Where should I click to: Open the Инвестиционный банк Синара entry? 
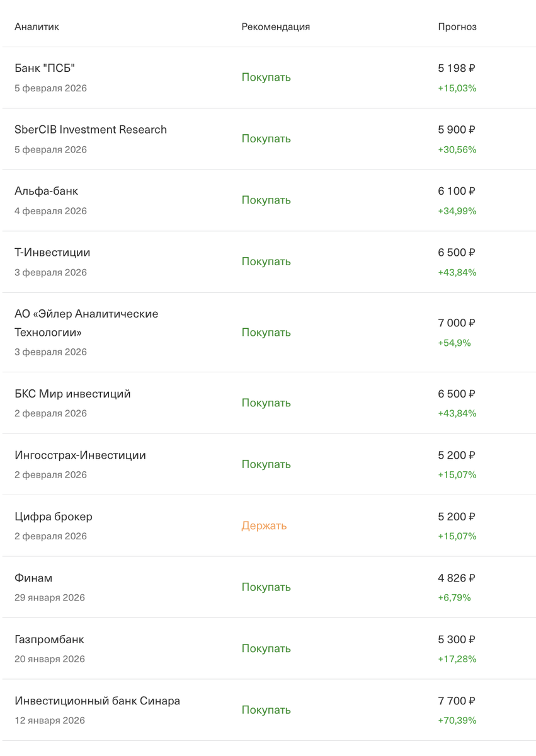click(268, 710)
